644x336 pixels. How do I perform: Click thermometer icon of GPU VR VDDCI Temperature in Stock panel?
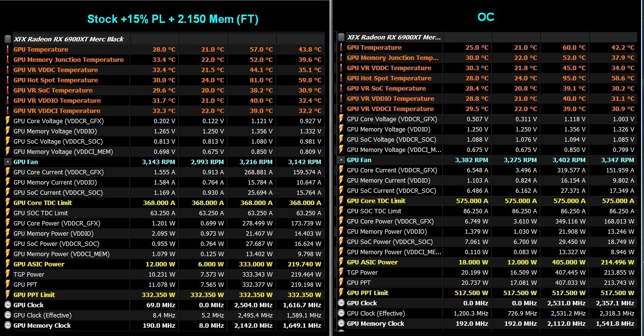pyautogui.click(x=7, y=111)
